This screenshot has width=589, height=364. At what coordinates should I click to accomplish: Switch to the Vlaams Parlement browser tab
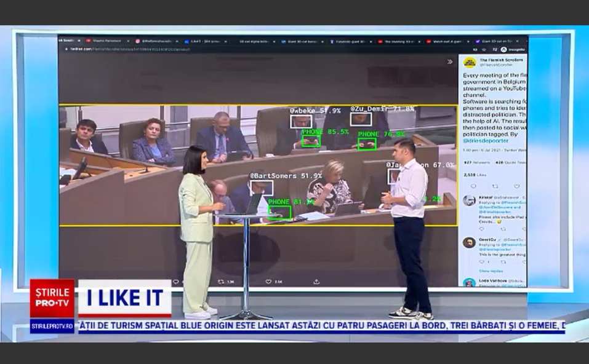tap(107, 38)
